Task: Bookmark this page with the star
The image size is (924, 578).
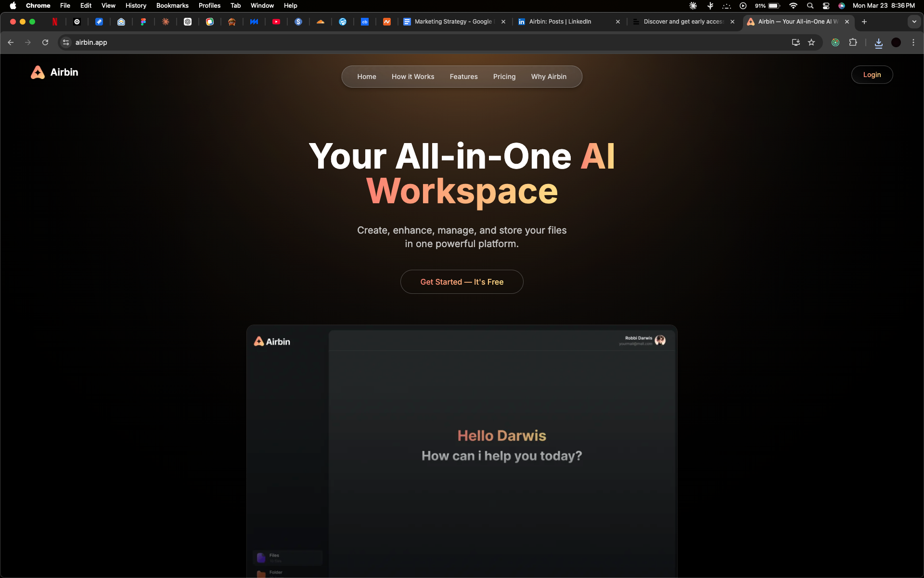Action: click(x=811, y=42)
